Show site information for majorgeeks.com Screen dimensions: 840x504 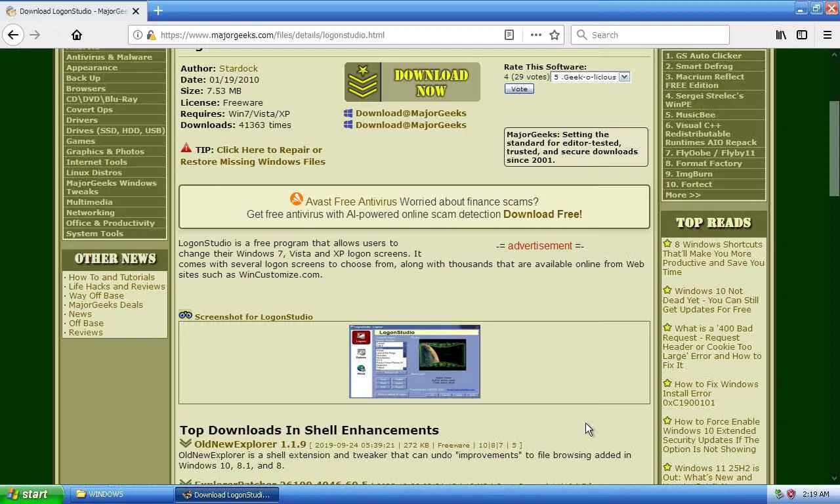tap(137, 35)
